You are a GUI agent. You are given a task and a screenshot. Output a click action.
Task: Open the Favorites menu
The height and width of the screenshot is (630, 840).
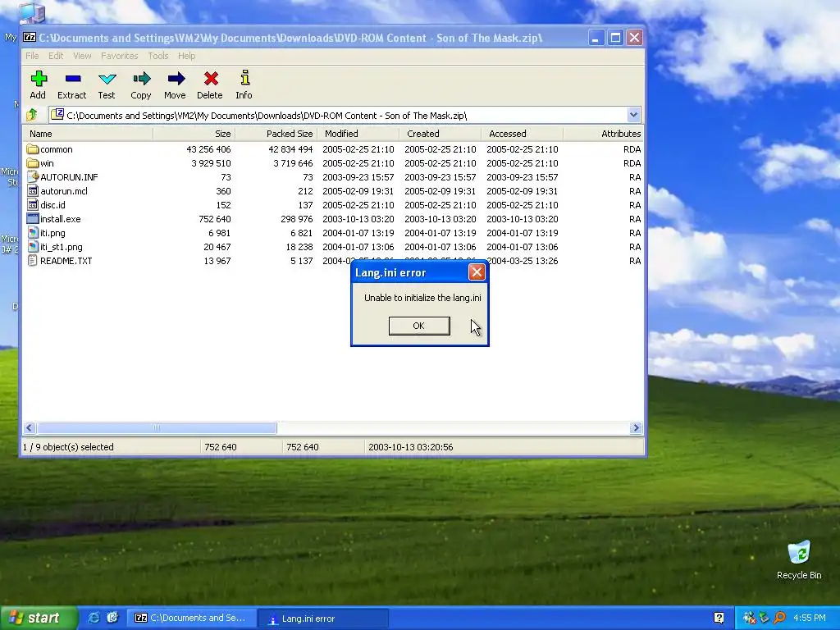pos(120,56)
